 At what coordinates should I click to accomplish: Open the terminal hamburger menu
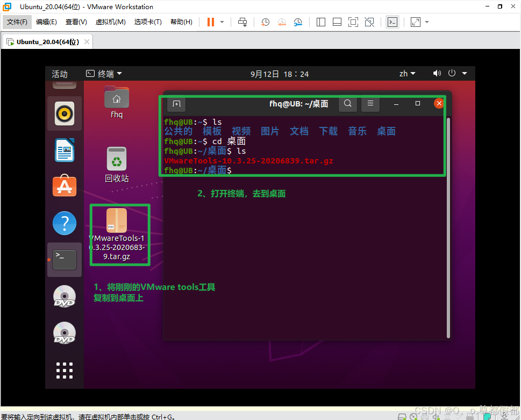[x=370, y=103]
